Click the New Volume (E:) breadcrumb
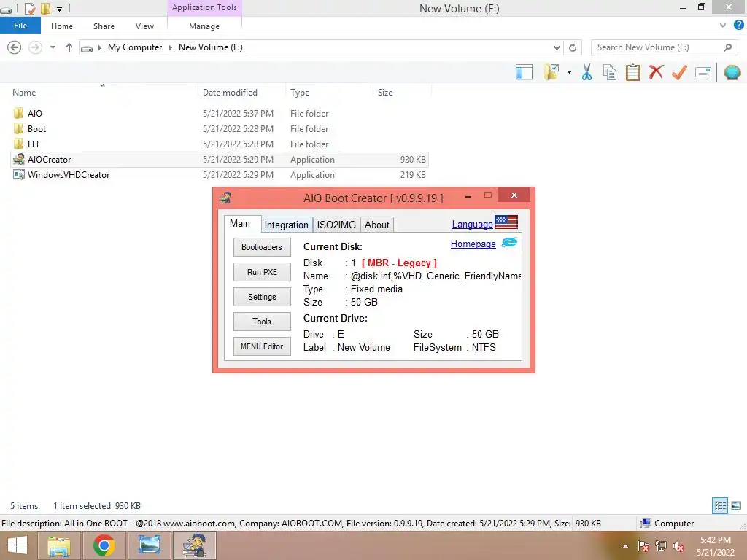The width and height of the screenshot is (747, 560). [x=211, y=47]
